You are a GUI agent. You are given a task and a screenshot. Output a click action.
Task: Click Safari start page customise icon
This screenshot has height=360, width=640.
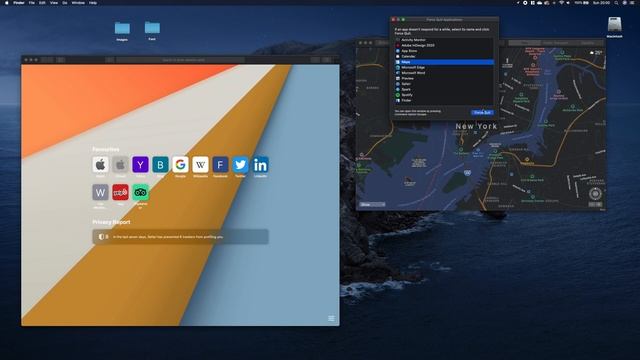click(x=331, y=318)
